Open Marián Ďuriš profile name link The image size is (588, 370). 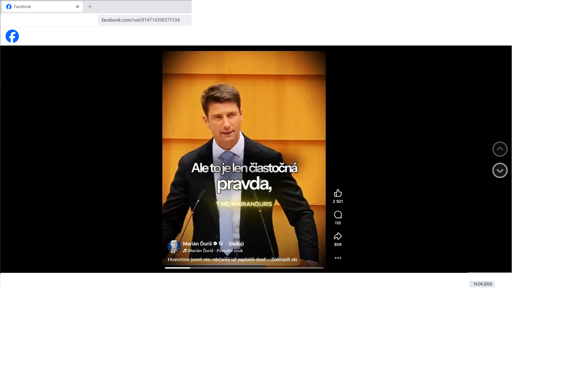click(197, 244)
